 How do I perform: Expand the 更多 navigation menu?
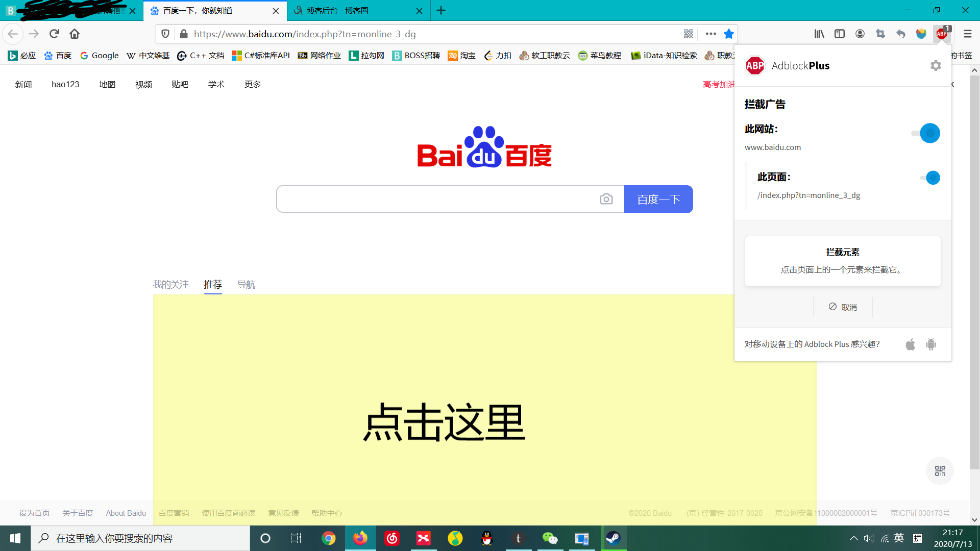tap(253, 84)
